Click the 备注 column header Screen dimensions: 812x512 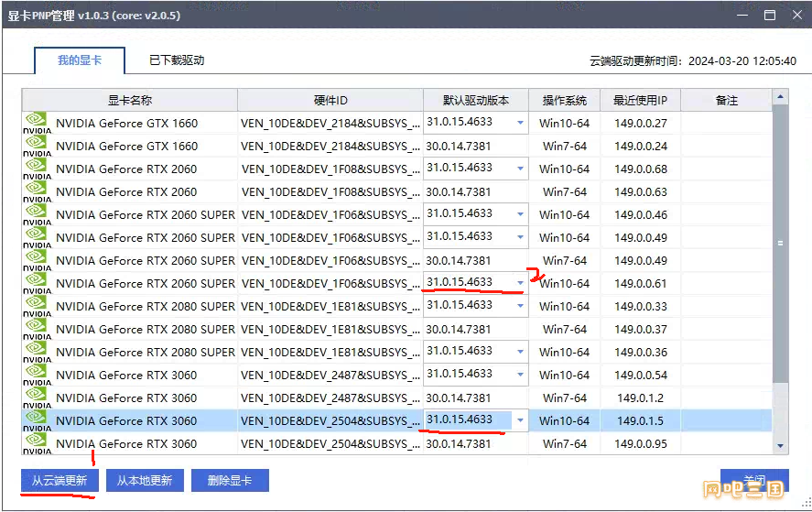pos(726,100)
